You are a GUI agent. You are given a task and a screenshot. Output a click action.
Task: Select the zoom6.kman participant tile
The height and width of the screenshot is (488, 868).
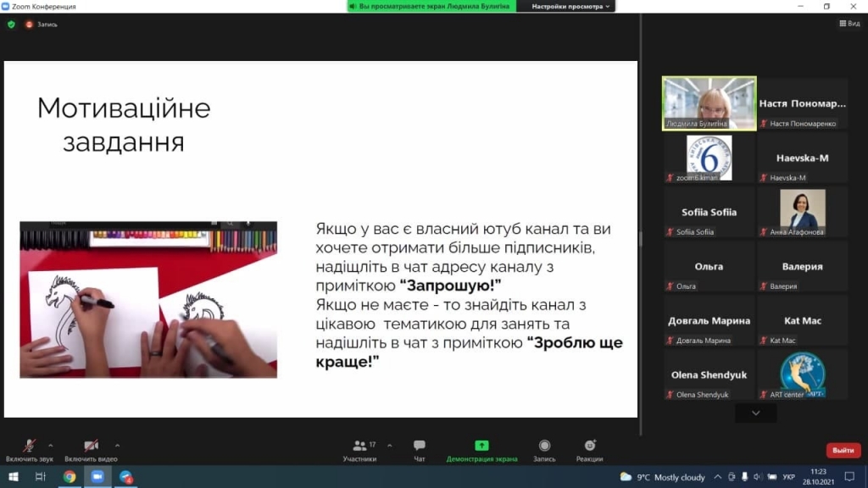709,158
